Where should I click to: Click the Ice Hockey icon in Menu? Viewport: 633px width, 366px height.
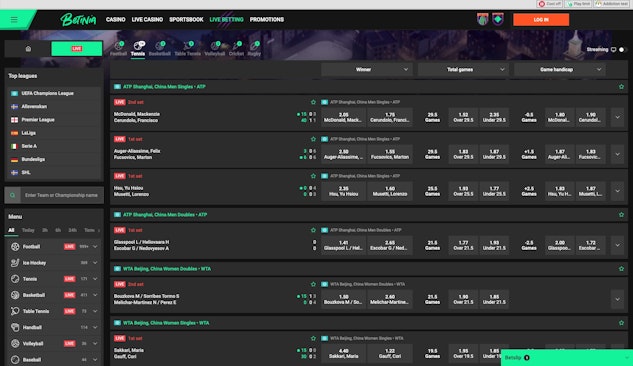tap(15, 263)
